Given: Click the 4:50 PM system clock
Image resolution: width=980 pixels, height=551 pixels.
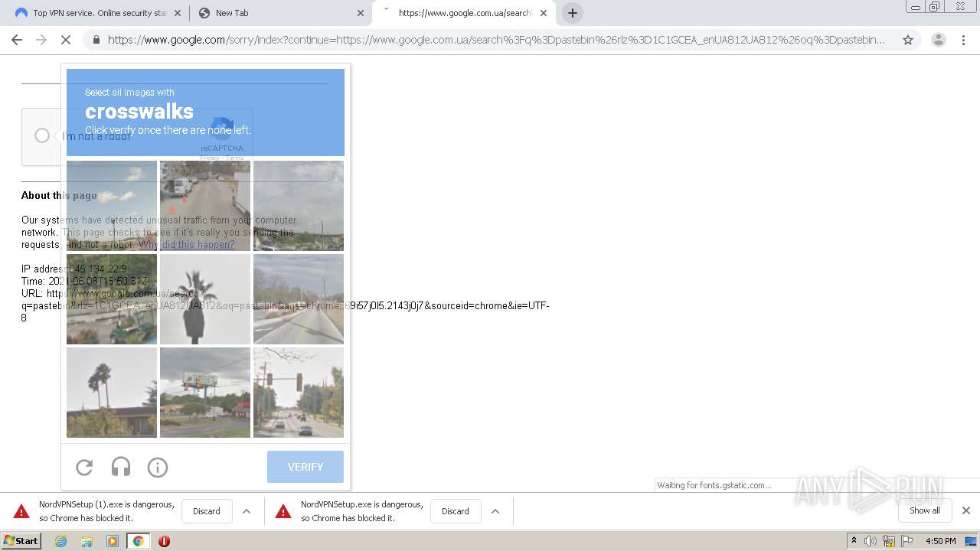Looking at the screenshot, I should click(941, 541).
